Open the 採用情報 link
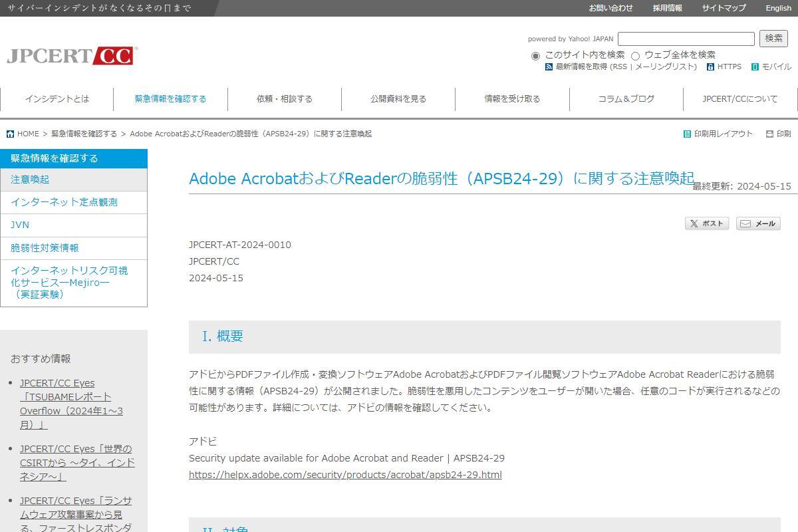Screen dimensions: 798x532 [x=668, y=8]
